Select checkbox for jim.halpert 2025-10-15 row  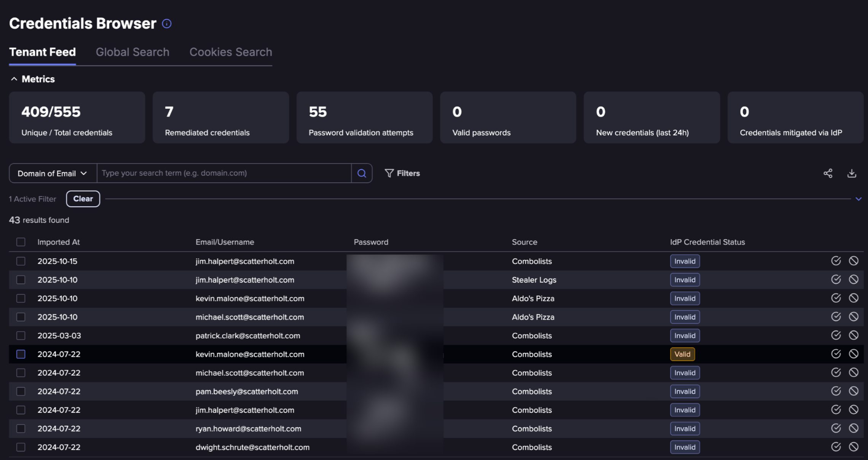[21, 261]
